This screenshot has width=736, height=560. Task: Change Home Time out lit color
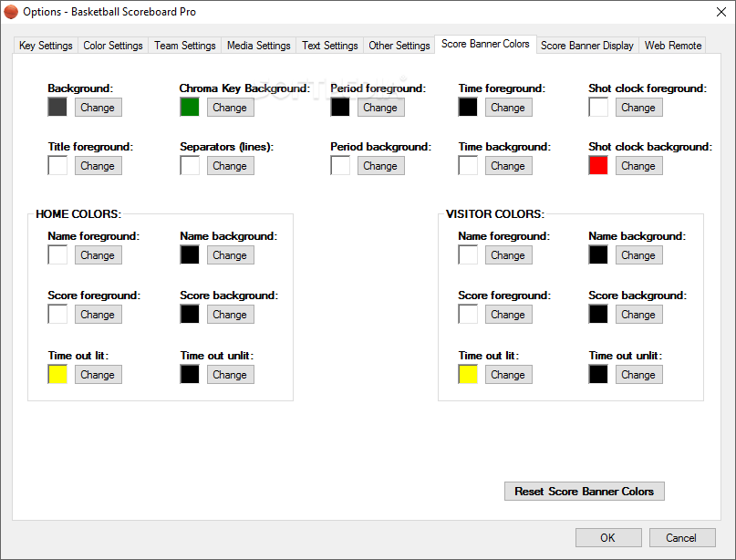pos(98,375)
